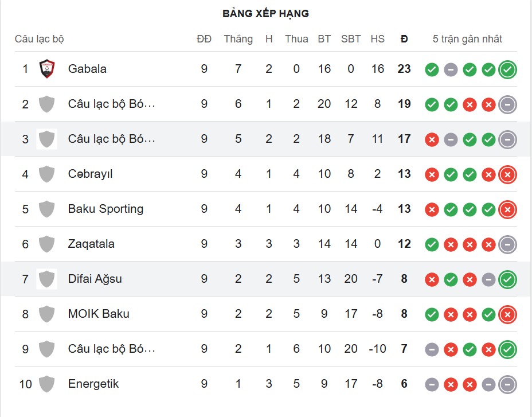Click Difai Ağsu's latest match win icon
532x417 pixels.
pyautogui.click(x=507, y=279)
